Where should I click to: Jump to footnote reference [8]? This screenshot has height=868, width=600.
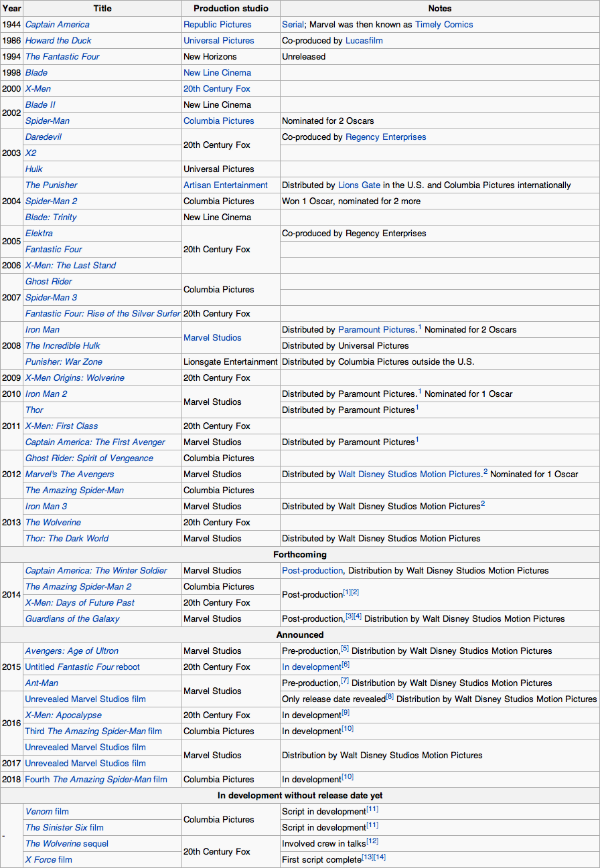pos(390,697)
